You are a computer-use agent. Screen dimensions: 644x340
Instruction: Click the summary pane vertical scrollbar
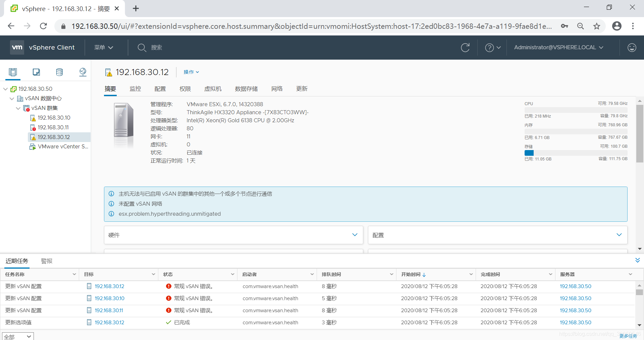(640, 133)
